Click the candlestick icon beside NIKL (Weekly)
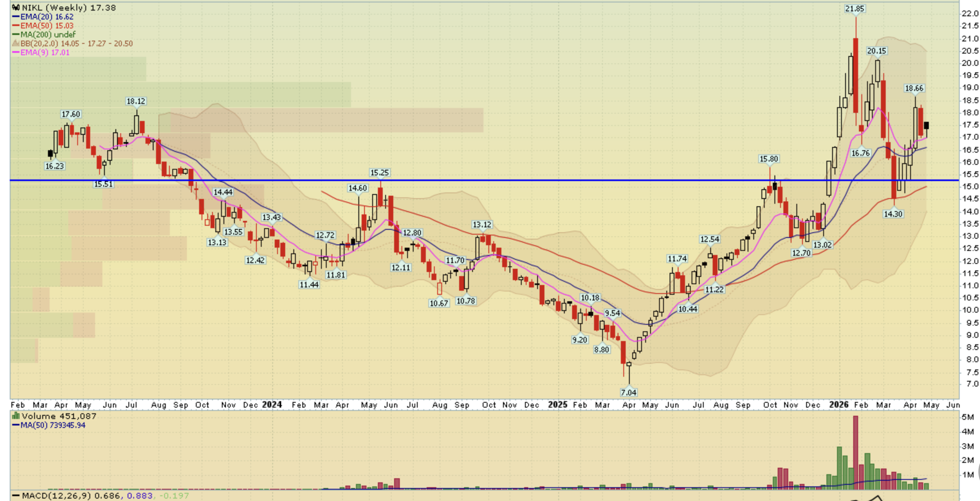 click(x=16, y=8)
